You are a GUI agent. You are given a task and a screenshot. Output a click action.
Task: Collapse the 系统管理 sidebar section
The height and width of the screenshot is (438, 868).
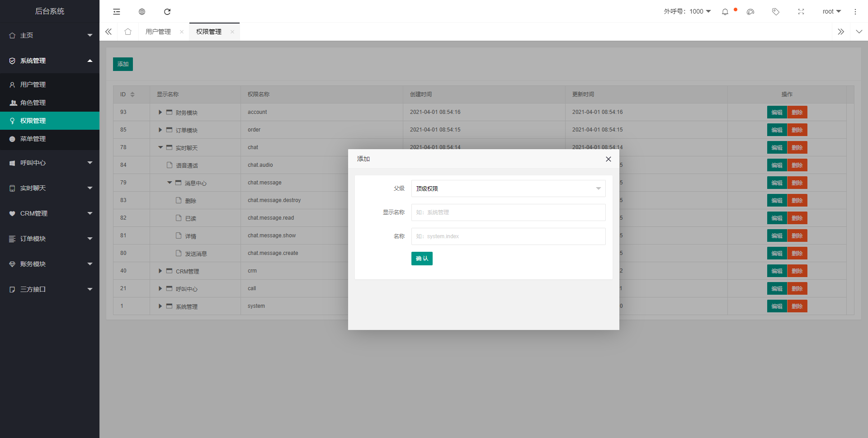[50, 61]
